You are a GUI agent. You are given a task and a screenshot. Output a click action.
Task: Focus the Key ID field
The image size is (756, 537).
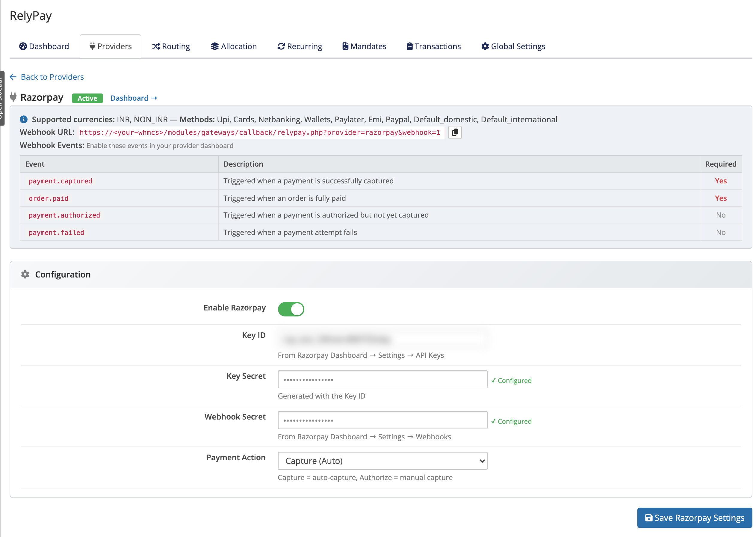click(x=382, y=339)
